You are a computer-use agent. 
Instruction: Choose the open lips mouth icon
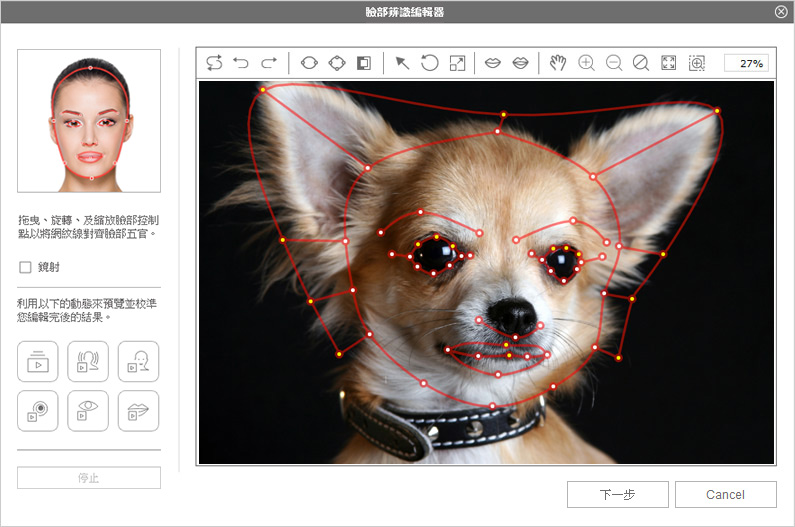coord(520,63)
